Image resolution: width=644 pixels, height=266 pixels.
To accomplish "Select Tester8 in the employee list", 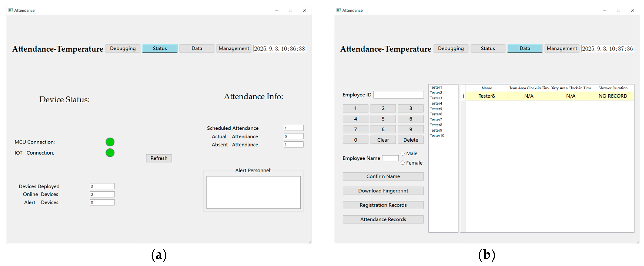I will [436, 125].
